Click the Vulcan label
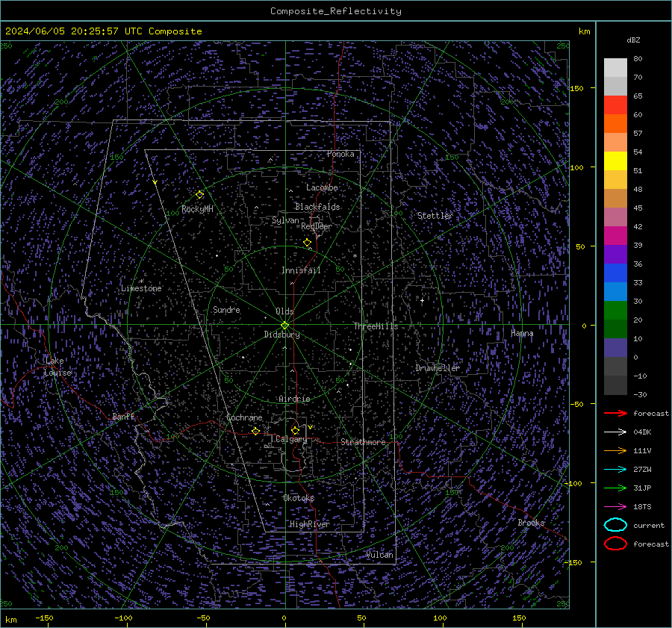This screenshot has width=672, height=628. tap(379, 555)
